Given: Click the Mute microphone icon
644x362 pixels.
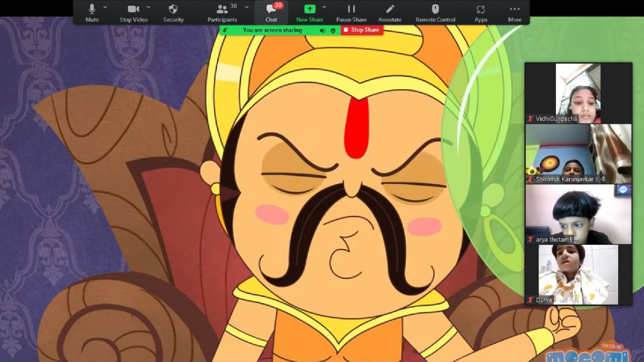Looking at the screenshot, I should tap(92, 9).
